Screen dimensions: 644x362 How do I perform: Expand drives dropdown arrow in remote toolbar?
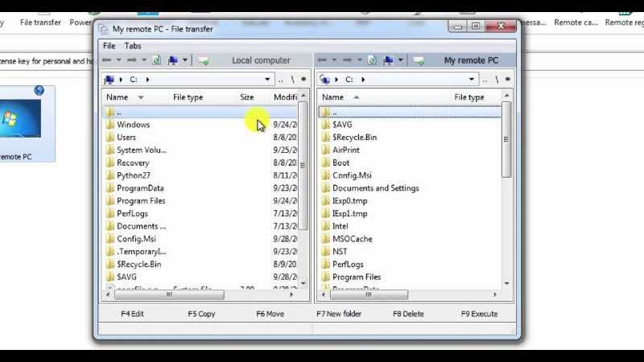point(400,60)
